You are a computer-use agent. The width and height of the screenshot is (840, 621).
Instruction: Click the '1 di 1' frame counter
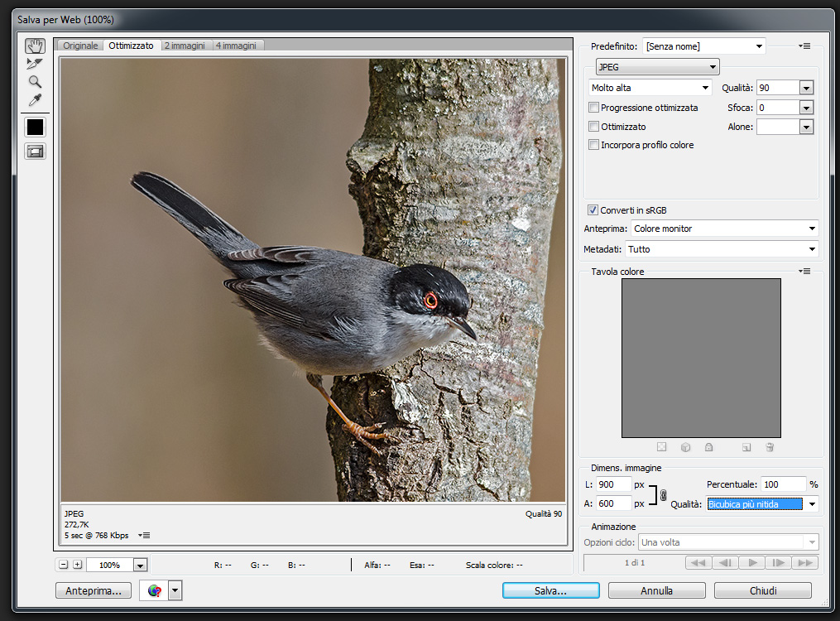click(635, 562)
